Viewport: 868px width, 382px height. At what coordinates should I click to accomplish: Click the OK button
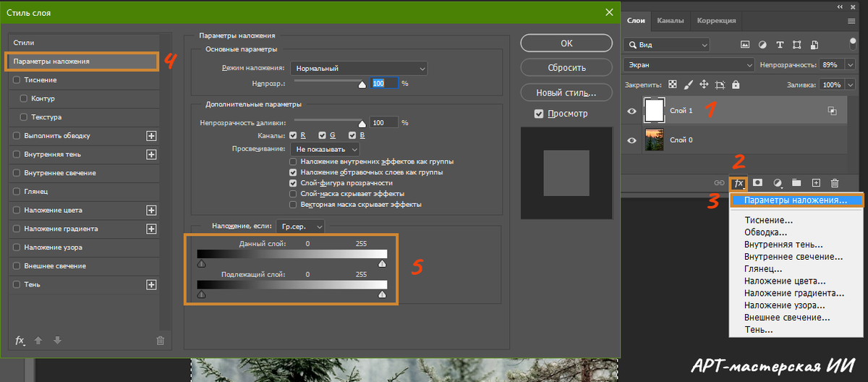(566, 43)
